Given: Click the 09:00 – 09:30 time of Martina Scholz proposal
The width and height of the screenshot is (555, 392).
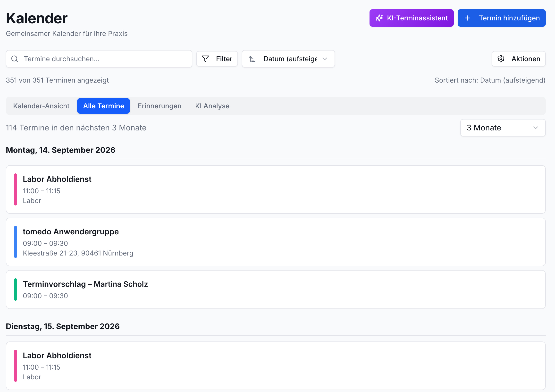Looking at the screenshot, I should coord(45,296).
